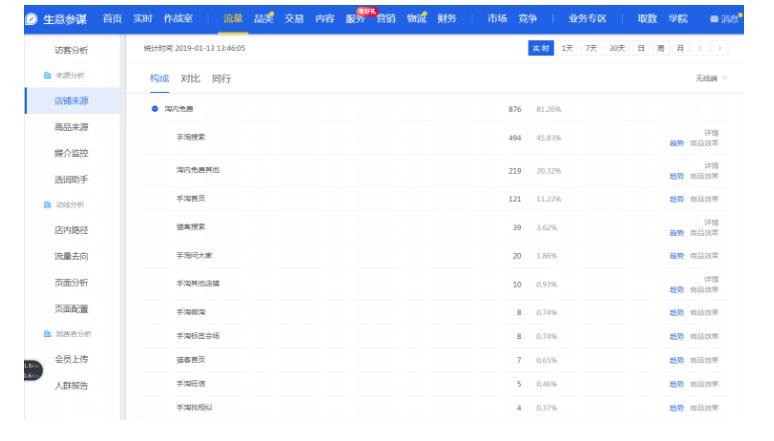Click the folder icon beside 来源分析

(47, 75)
